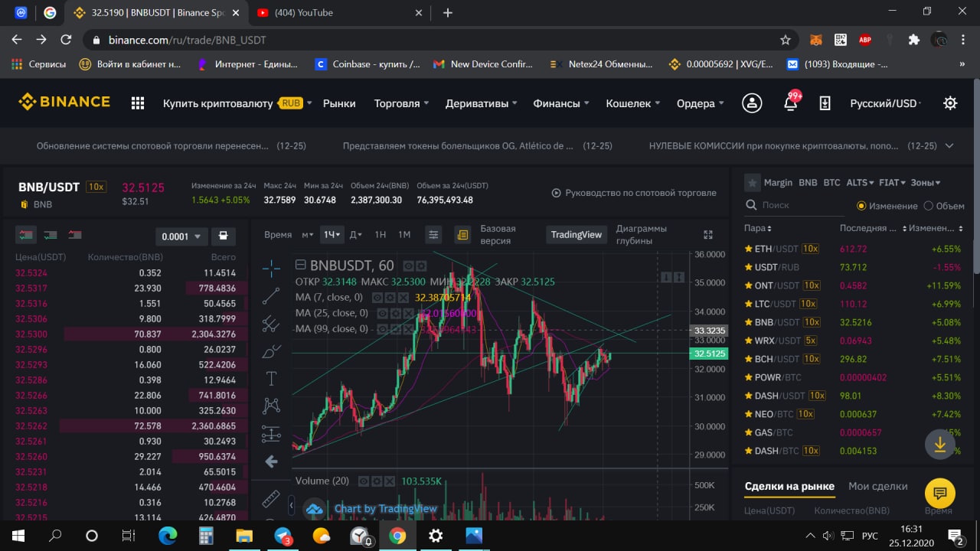Viewport: 980px width, 551px height.
Task: Click the yellow notes icon beside Базовая версия
Action: coord(462,235)
